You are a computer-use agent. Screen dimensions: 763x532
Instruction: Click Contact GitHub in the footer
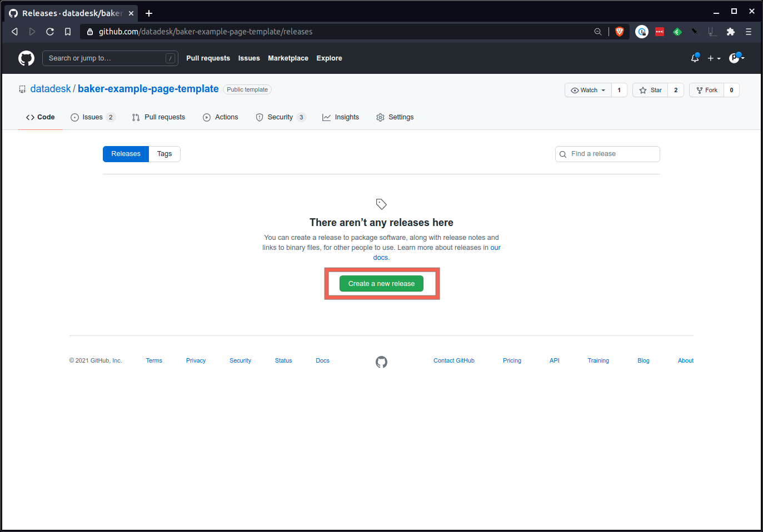click(454, 360)
